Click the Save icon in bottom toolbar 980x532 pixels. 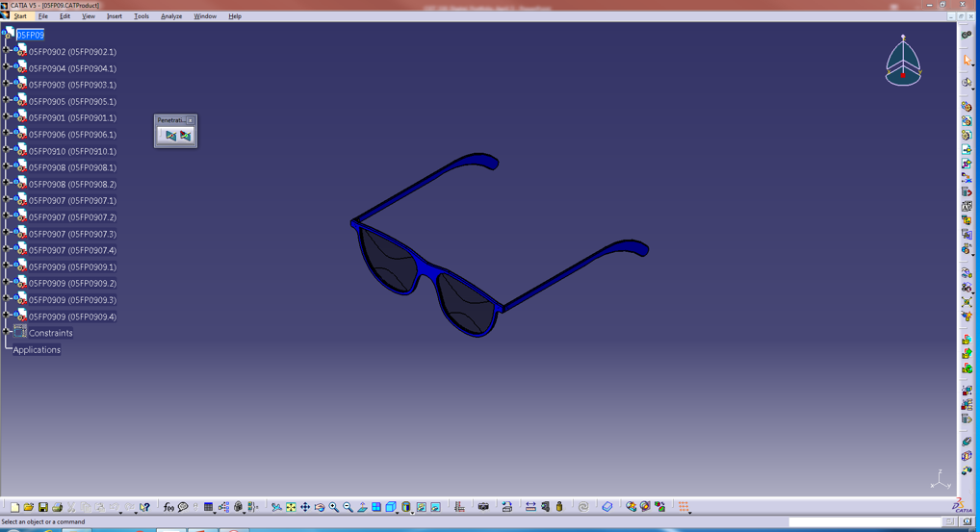(x=42, y=507)
